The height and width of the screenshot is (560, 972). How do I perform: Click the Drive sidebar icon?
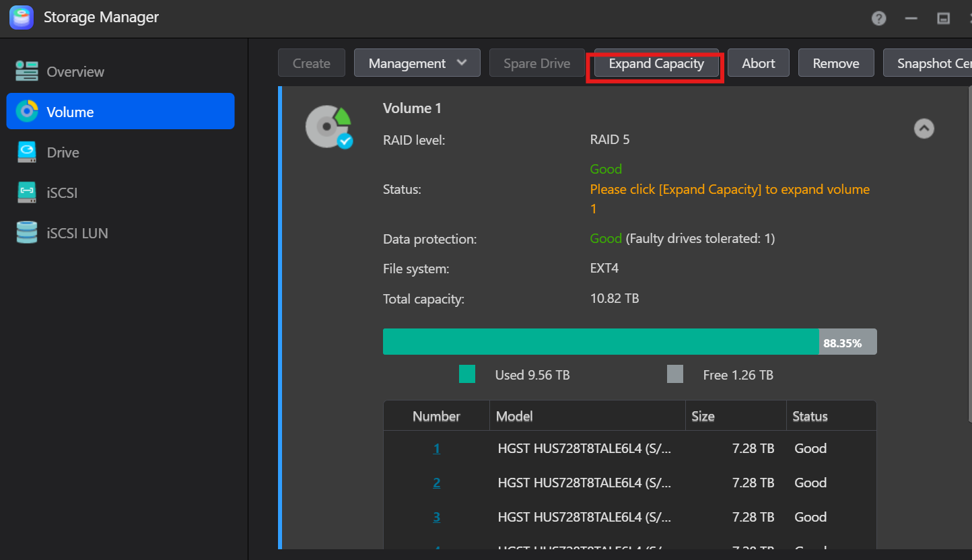click(x=27, y=152)
